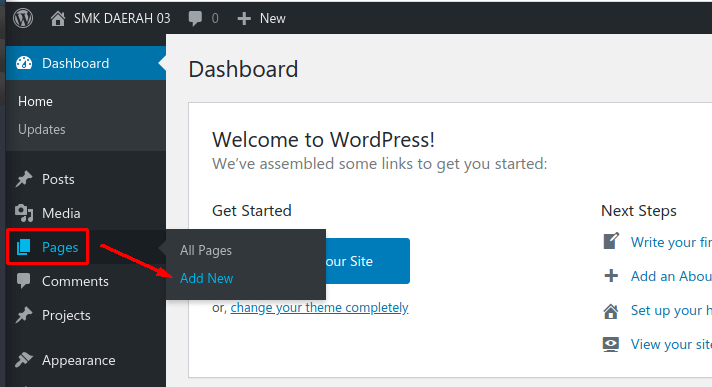Open the Set up your homepage link
Image resolution: width=712 pixels, height=387 pixels.
[671, 311]
